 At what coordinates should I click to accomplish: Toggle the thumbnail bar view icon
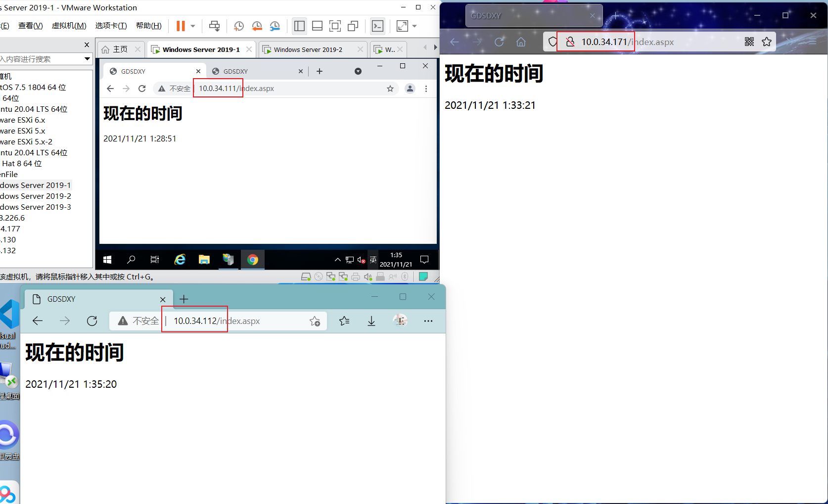pyautogui.click(x=318, y=26)
